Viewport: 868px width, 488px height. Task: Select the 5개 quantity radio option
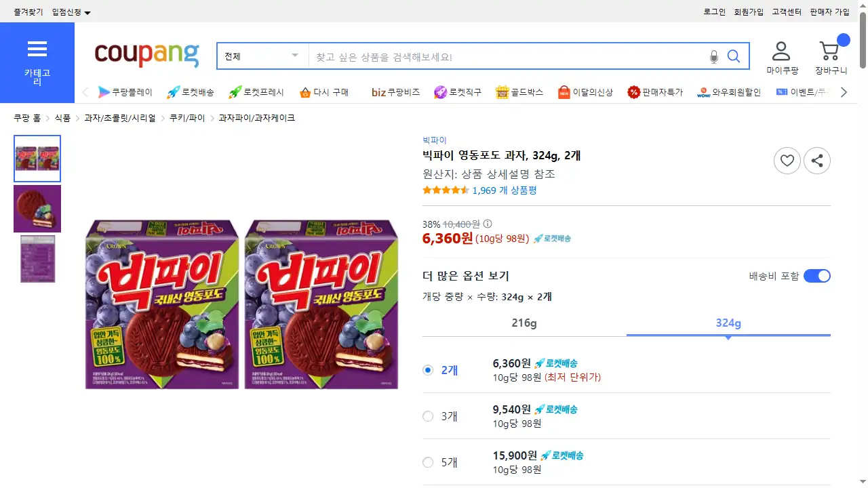tap(428, 462)
